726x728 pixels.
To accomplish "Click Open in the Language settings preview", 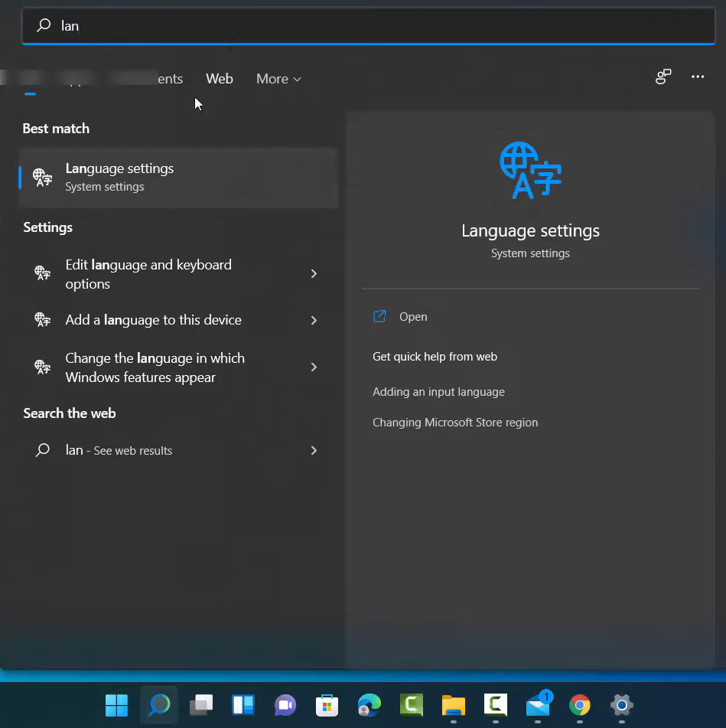I will pyautogui.click(x=413, y=317).
